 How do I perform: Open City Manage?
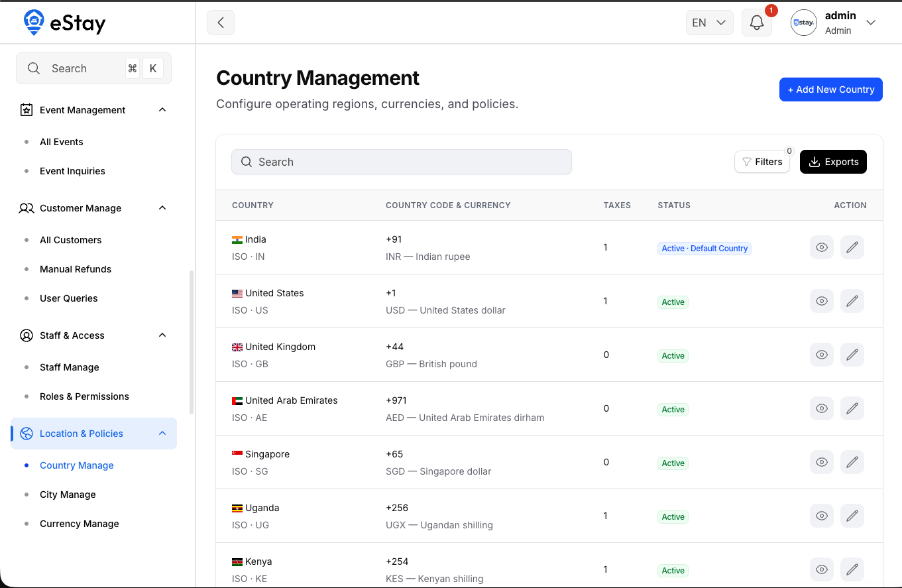click(x=68, y=495)
